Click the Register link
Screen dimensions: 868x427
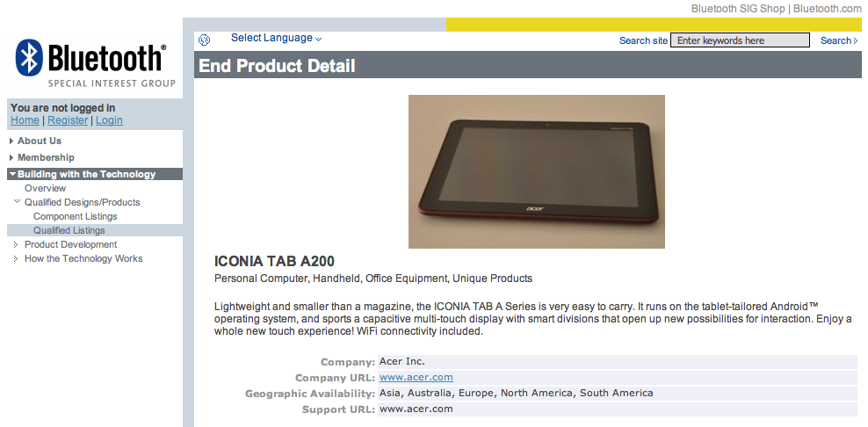coord(68,120)
